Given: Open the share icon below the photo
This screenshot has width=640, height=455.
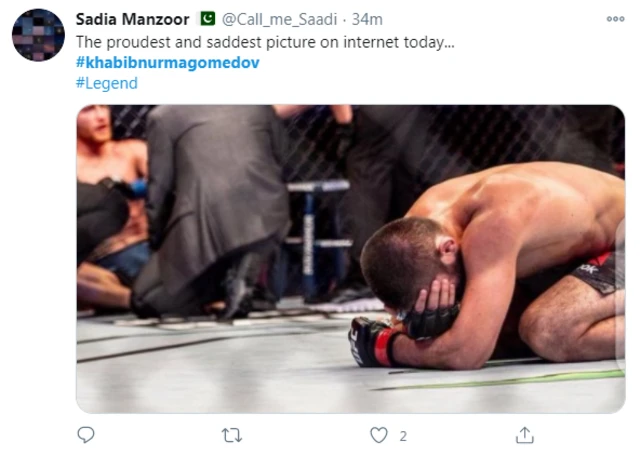Looking at the screenshot, I should coord(524,435).
